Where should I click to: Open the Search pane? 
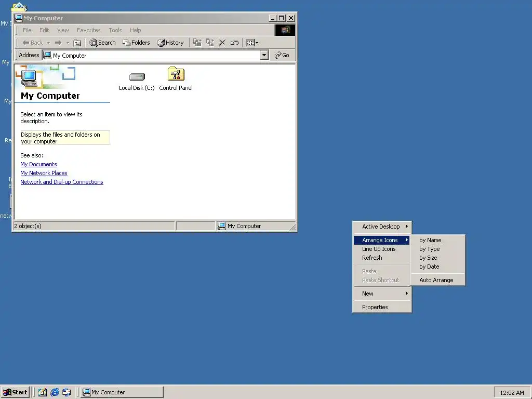coord(102,43)
